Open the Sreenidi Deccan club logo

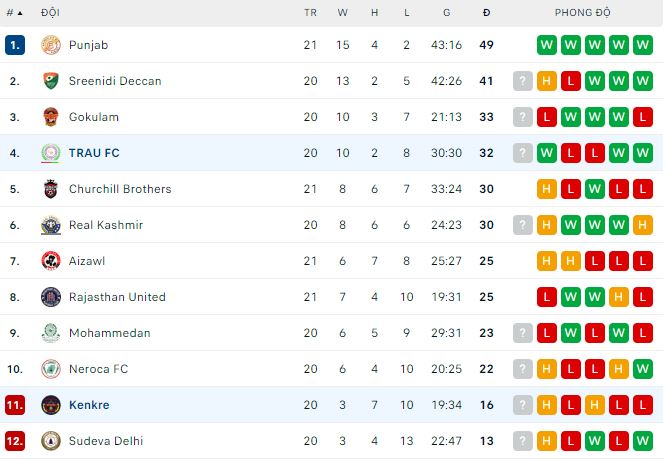click(51, 81)
